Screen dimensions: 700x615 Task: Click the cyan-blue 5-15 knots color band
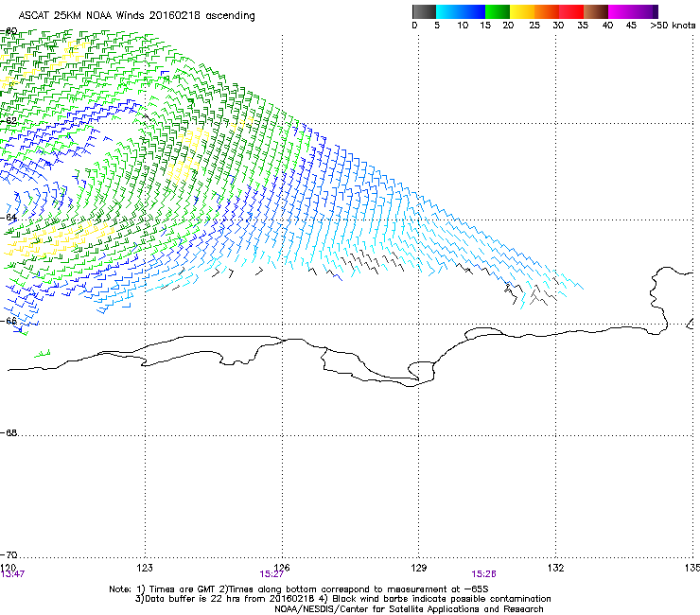(x=461, y=11)
